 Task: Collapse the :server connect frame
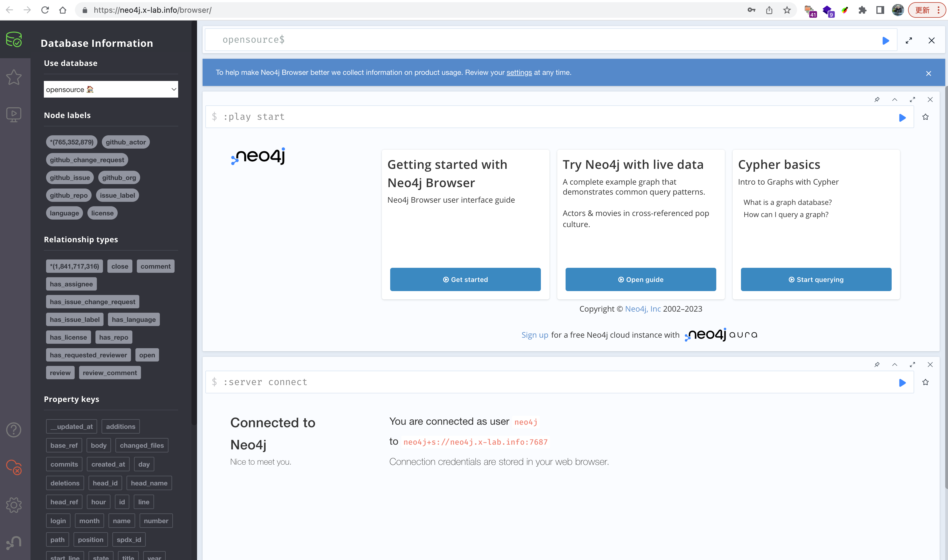pyautogui.click(x=895, y=365)
